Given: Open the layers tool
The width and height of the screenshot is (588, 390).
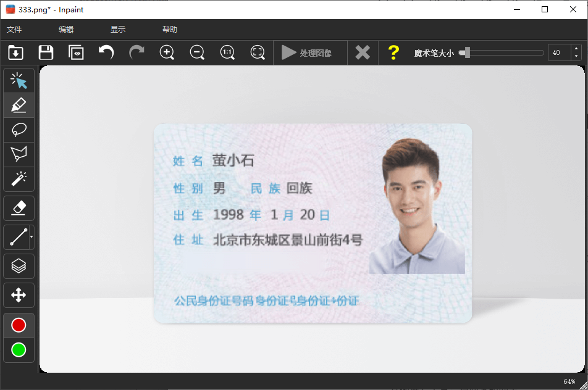Looking at the screenshot, I should (19, 267).
